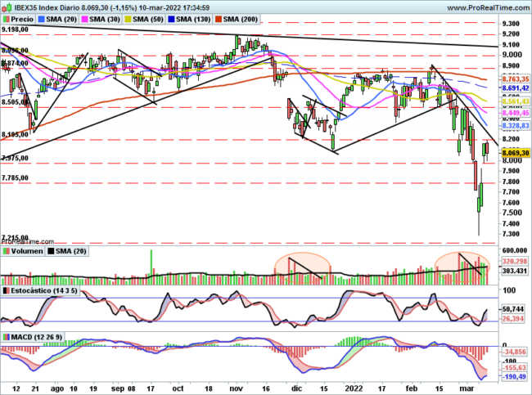
Task: Click the Volumen red-green bar icon
Action: [7, 251]
